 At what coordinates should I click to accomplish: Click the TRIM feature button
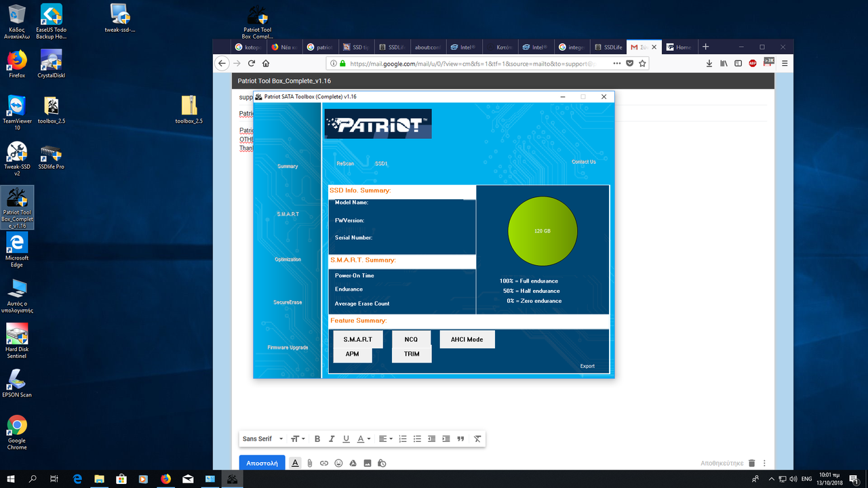tap(412, 354)
